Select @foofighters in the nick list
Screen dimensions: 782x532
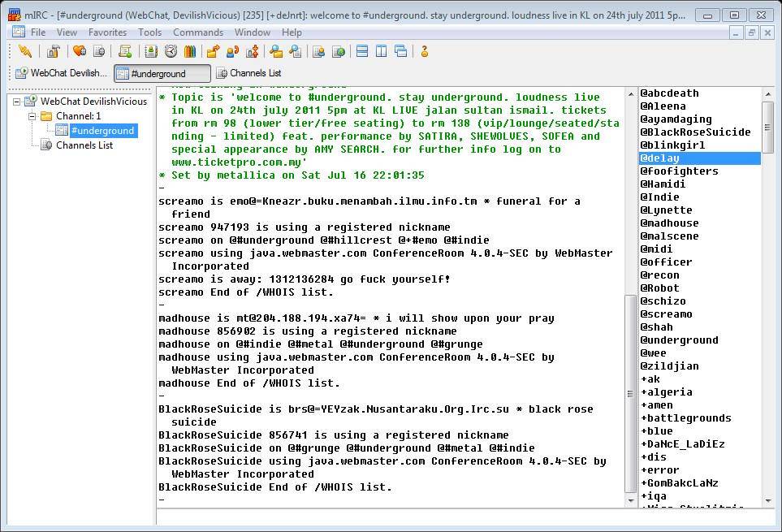pos(679,171)
